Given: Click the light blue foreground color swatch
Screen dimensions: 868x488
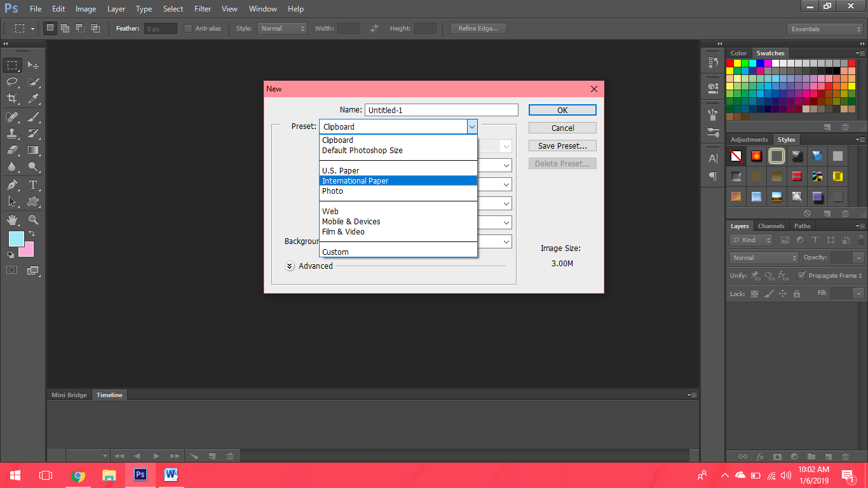Looking at the screenshot, I should [x=16, y=239].
